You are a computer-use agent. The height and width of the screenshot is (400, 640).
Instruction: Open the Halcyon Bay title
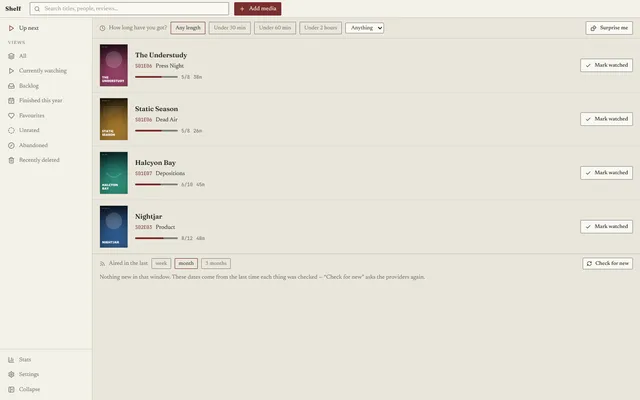pyautogui.click(x=156, y=163)
